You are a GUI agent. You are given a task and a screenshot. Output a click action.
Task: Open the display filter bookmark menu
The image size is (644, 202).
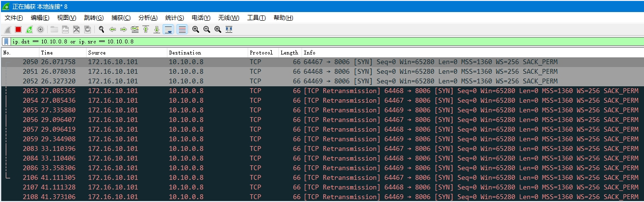pyautogui.click(x=6, y=41)
